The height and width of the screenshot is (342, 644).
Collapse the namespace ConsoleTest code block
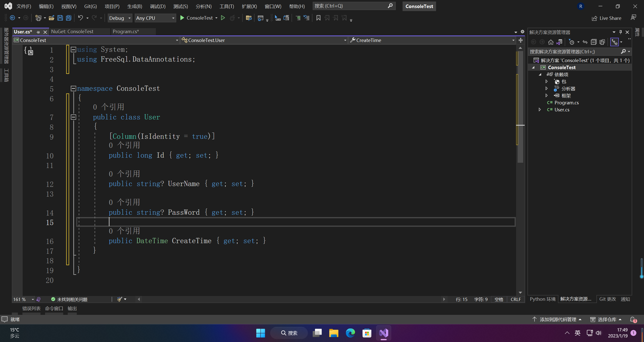73,89
